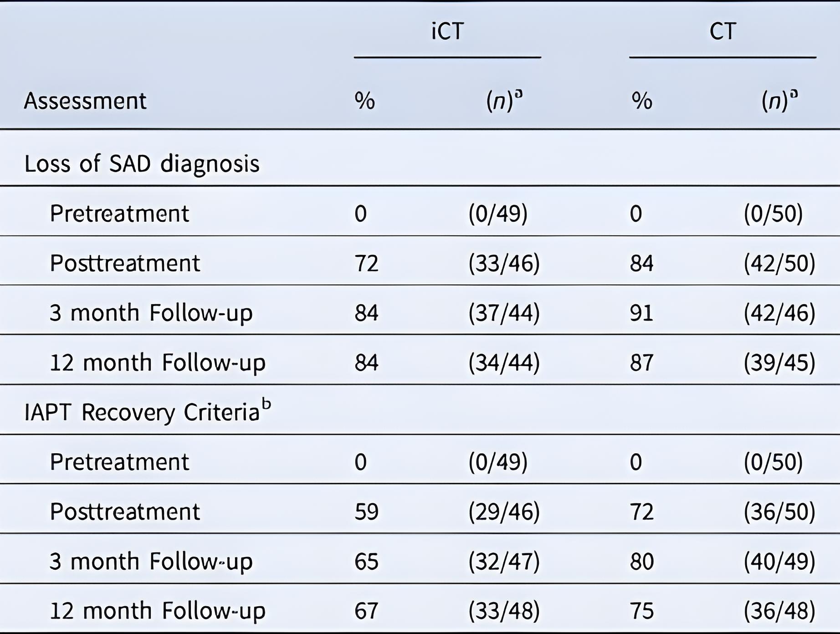Select the (29/46) cell
This screenshot has width=840, height=634.
pyautogui.click(x=504, y=511)
